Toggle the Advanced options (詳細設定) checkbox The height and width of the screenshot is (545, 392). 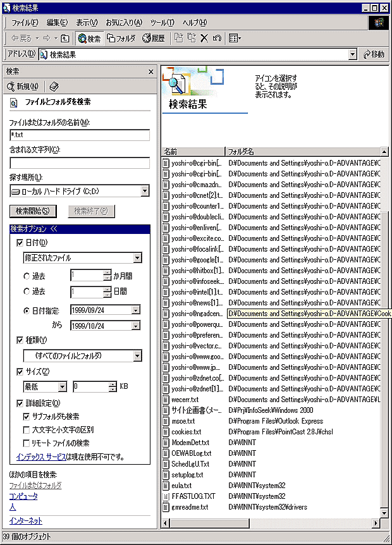click(x=20, y=403)
